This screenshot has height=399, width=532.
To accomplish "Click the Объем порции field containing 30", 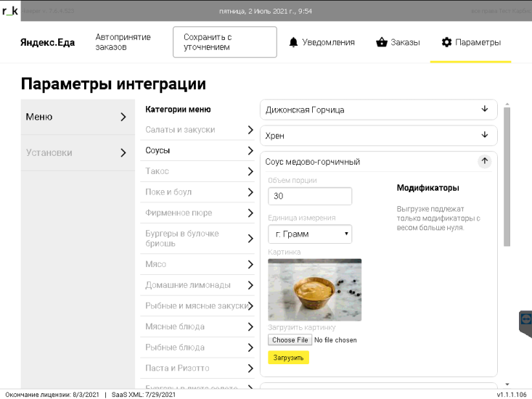I will [x=310, y=196].
